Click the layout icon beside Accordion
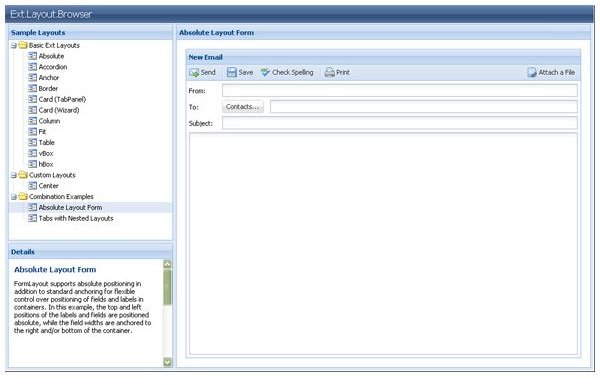This screenshot has width=600, height=385. 33,67
